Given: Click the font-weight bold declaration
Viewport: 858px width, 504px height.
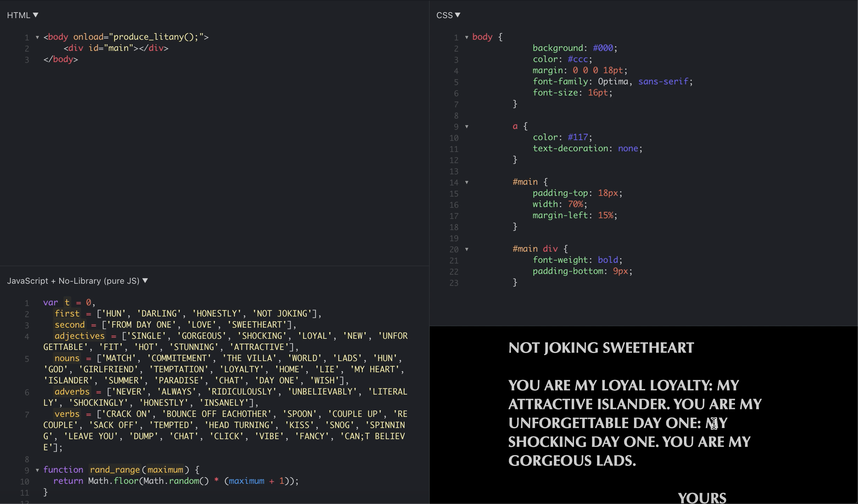Looking at the screenshot, I should tap(578, 260).
